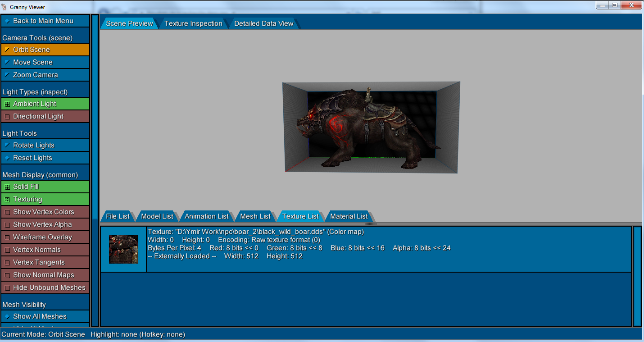The height and width of the screenshot is (342, 644).
Task: Toggle Show Normal Maps
Action: click(45, 275)
